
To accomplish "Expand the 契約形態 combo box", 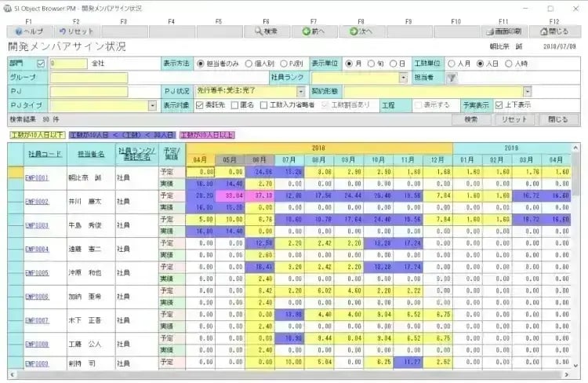I will coord(527,91).
